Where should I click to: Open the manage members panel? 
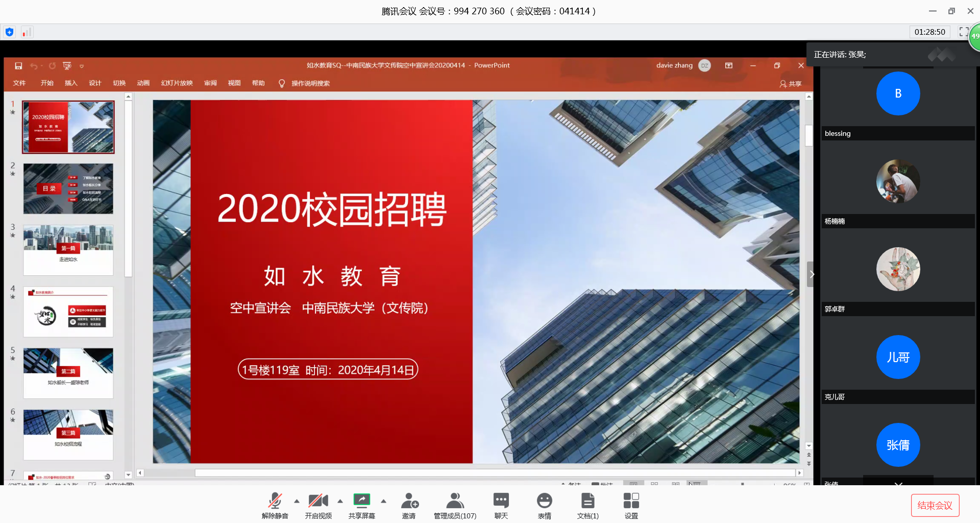[455, 501]
